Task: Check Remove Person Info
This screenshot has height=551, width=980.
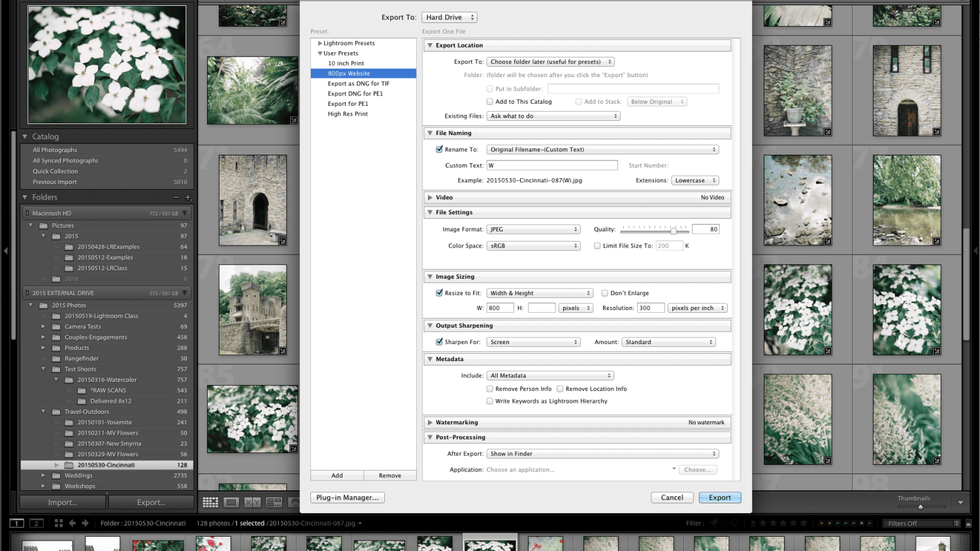Action: [x=489, y=389]
